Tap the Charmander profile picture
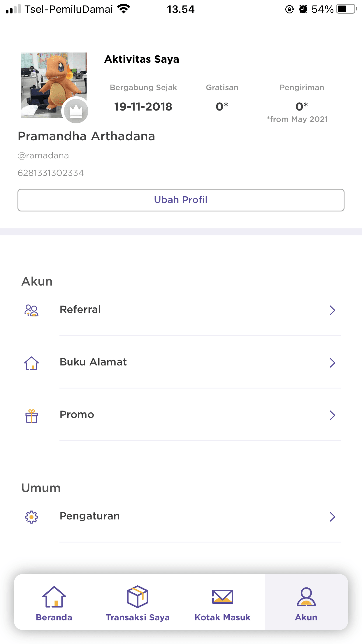The image size is (362, 644). pyautogui.click(x=54, y=85)
